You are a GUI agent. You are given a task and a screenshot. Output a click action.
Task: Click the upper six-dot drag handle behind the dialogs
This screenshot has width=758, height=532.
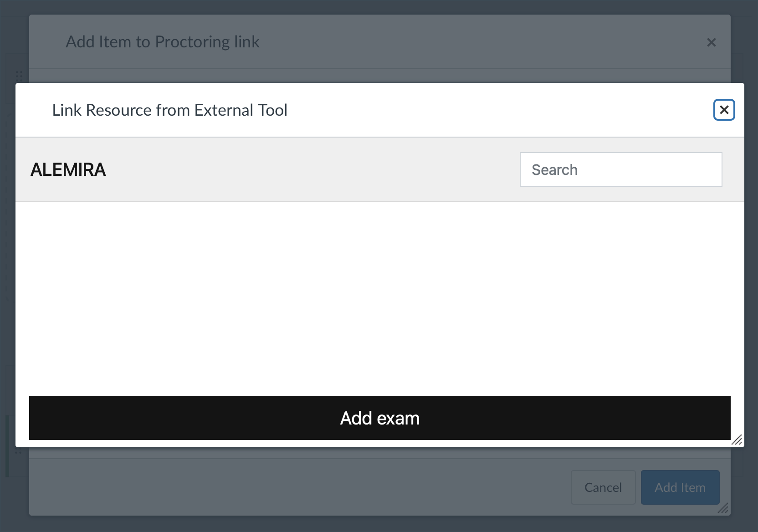(x=19, y=75)
